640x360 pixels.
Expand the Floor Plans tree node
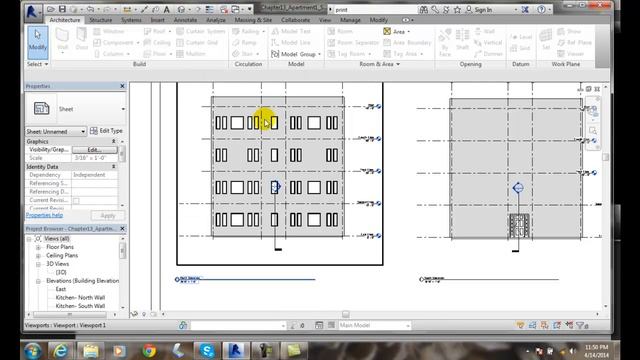38,247
